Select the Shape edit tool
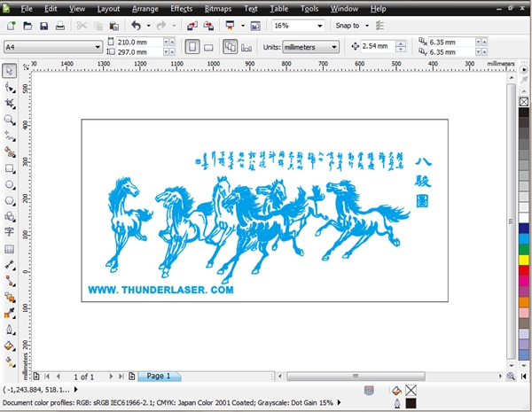The height and width of the screenshot is (412, 532). 9,88
